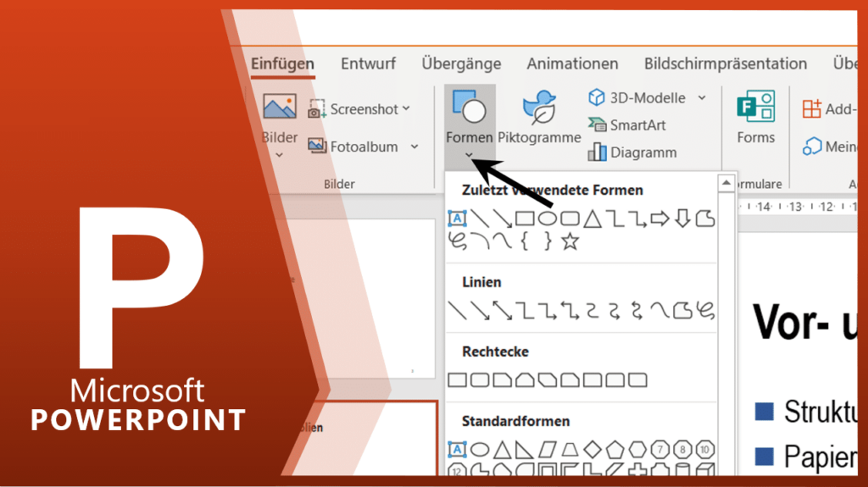Open the Entwurf tab
This screenshot has height=487, width=868.
[x=368, y=64]
